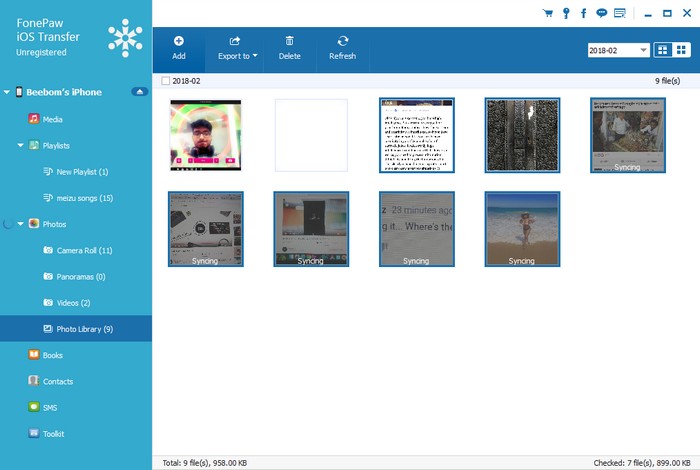Open the Contacts section
This screenshot has width=700, height=470.
[x=57, y=381]
